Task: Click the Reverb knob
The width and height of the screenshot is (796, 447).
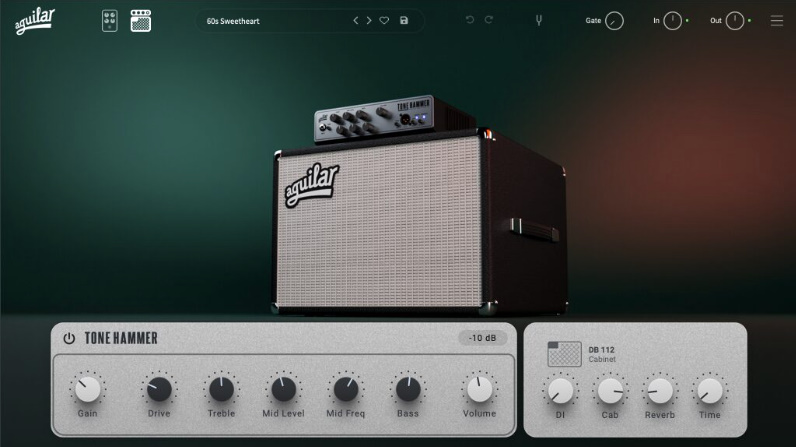Action: pyautogui.click(x=659, y=390)
